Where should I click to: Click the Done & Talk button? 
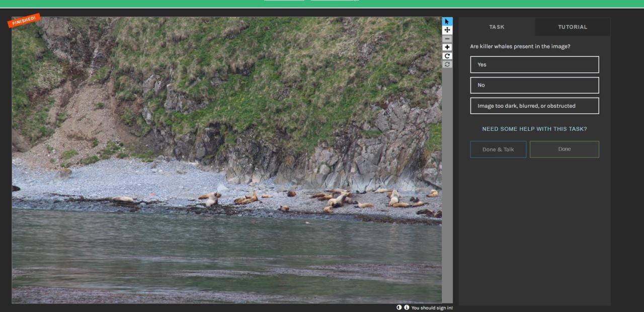coord(498,149)
